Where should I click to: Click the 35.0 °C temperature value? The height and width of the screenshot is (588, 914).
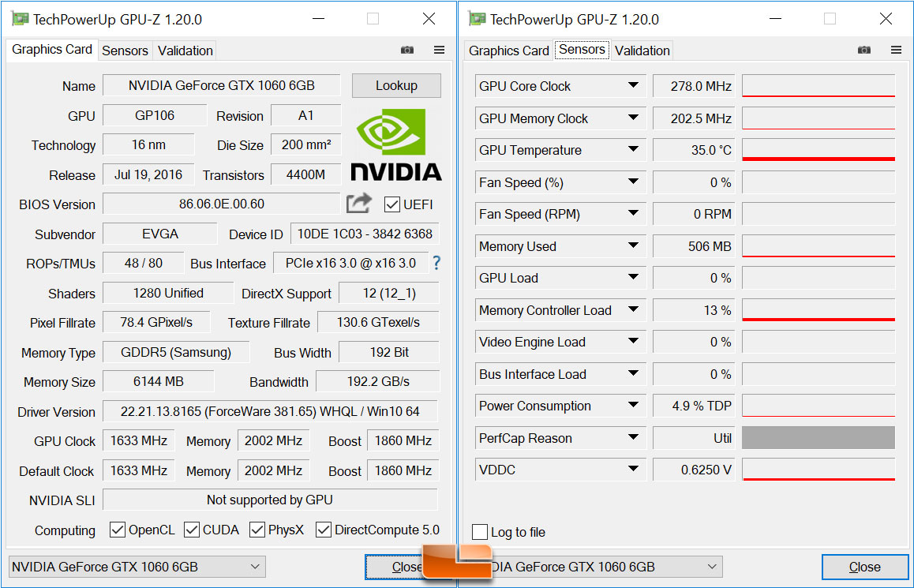[694, 150]
